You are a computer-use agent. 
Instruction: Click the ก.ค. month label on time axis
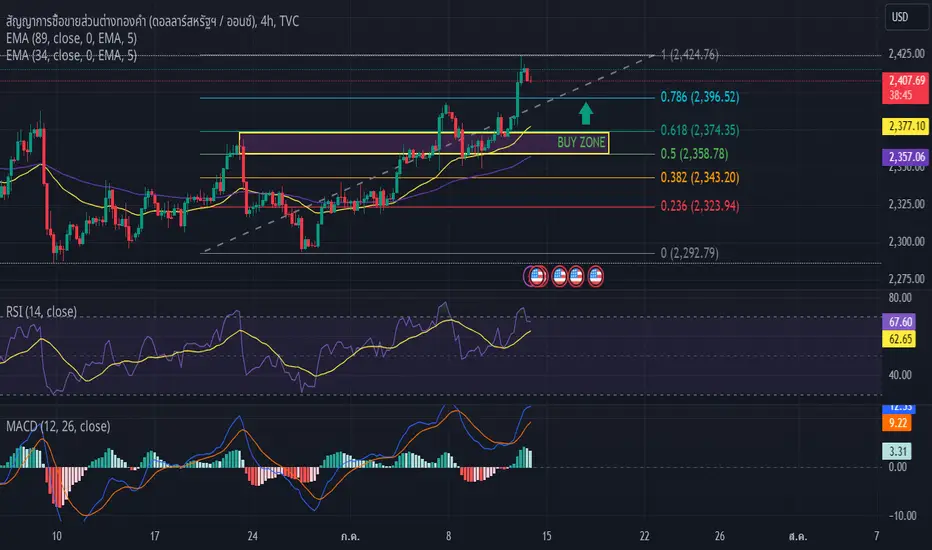pos(350,536)
